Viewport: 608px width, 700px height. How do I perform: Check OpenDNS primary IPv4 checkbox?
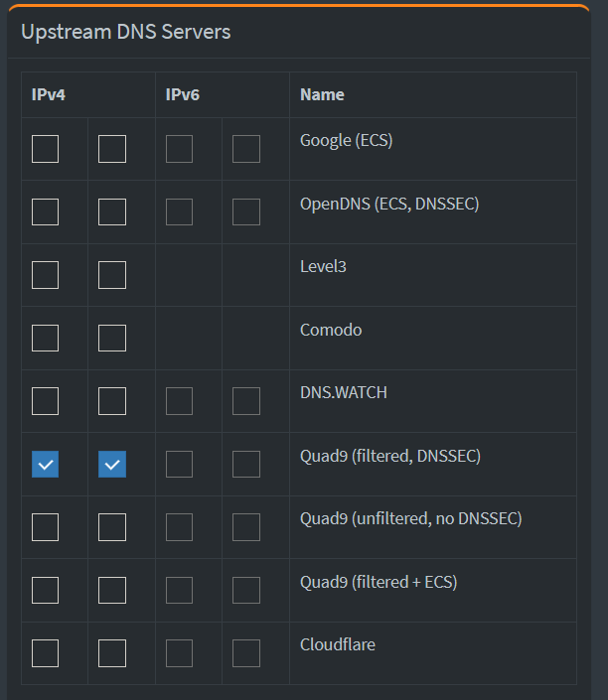[45, 212]
